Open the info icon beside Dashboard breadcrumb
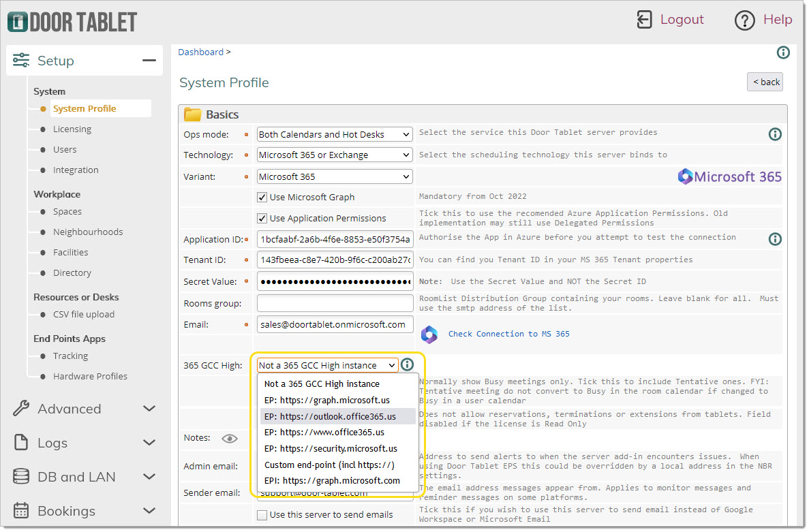This screenshot has width=809, height=532. pyautogui.click(x=782, y=52)
